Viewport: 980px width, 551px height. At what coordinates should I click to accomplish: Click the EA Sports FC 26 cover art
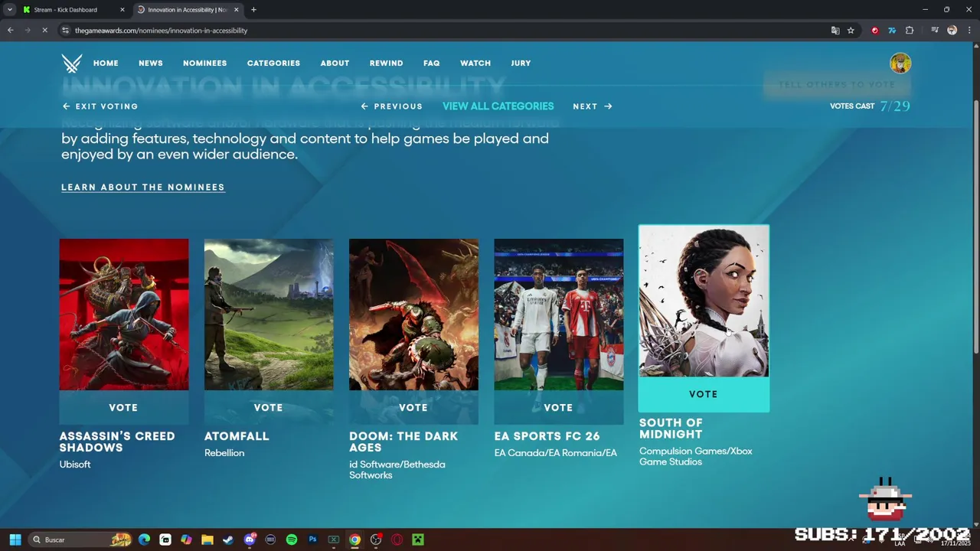[x=559, y=315]
